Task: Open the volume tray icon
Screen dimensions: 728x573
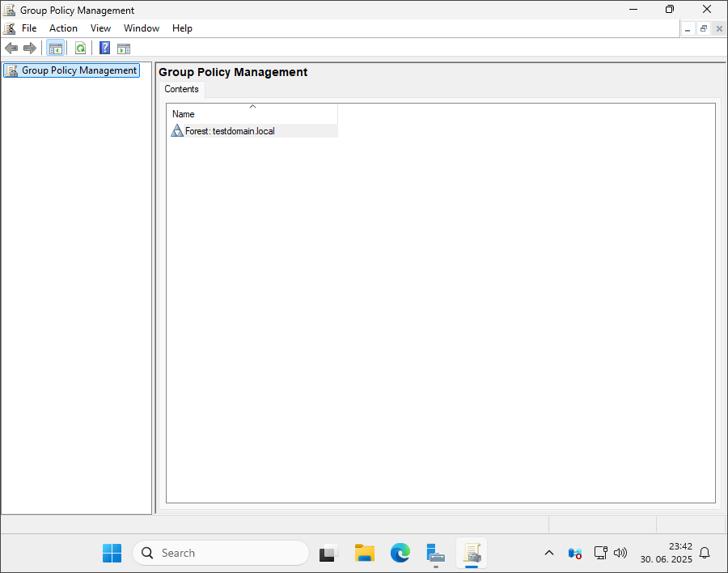Action: [620, 553]
